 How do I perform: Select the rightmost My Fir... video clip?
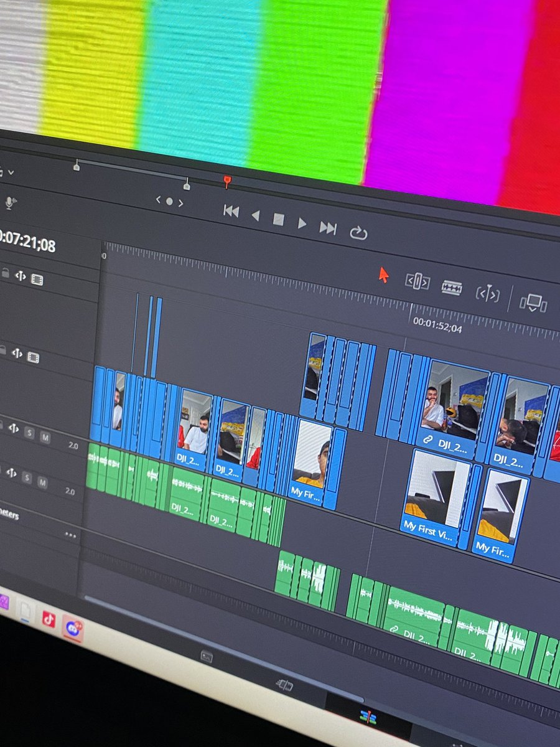tap(500, 517)
